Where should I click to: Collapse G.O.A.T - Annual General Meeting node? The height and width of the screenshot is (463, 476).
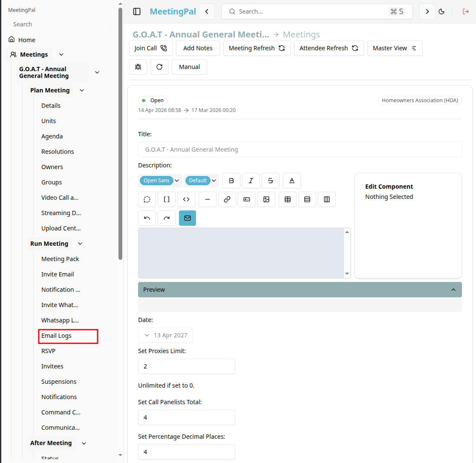point(97,72)
